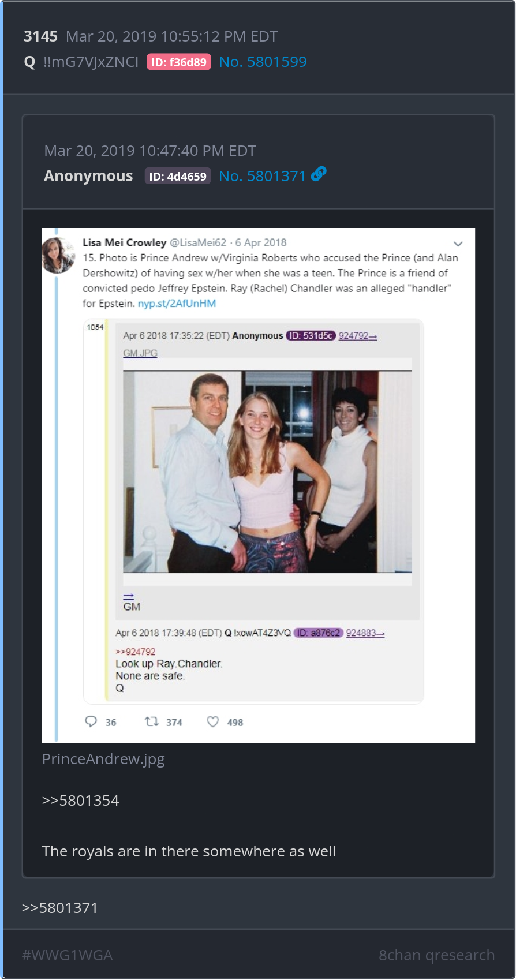Open post No. 5801599 link
Image resolution: width=516 pixels, height=980 pixels.
point(263,62)
